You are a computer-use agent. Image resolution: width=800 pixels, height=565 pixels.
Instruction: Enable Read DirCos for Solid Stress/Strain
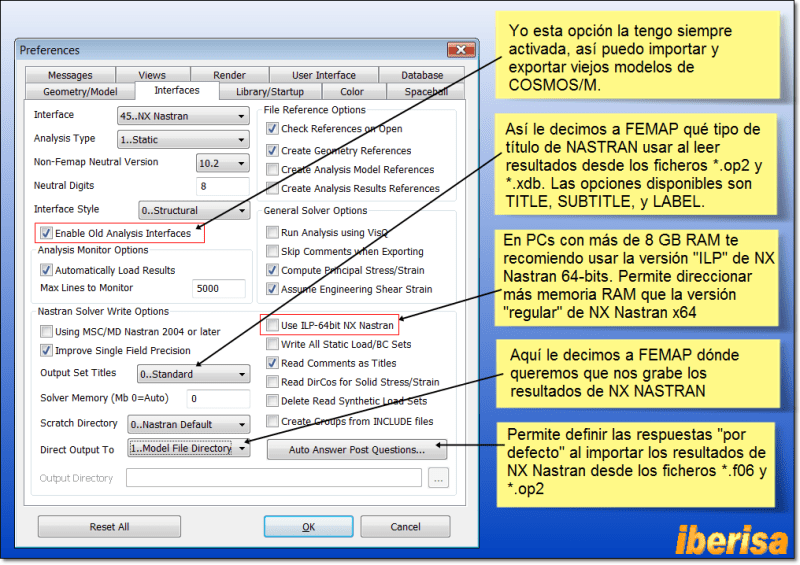tap(272, 382)
